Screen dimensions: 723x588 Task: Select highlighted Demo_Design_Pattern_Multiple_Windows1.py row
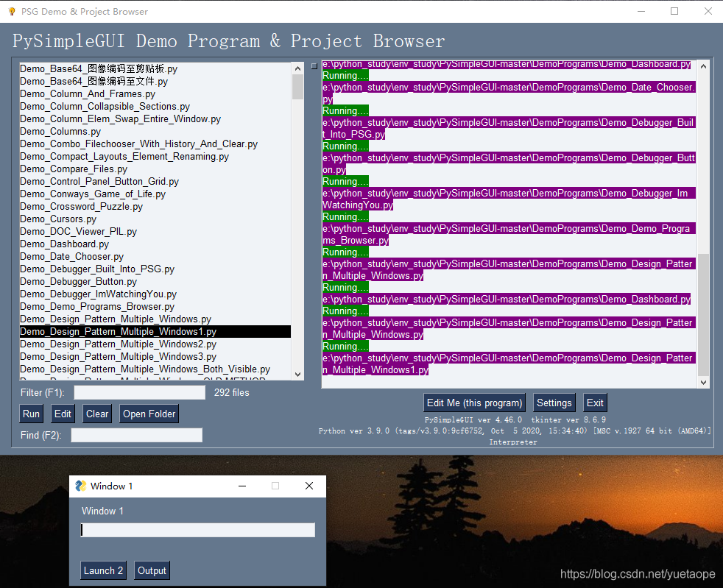(x=155, y=331)
